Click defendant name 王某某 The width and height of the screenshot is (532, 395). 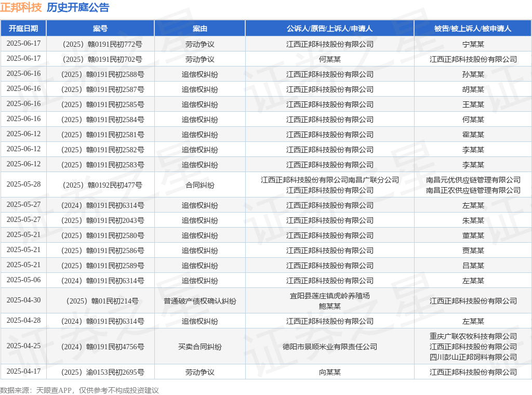[473, 104]
